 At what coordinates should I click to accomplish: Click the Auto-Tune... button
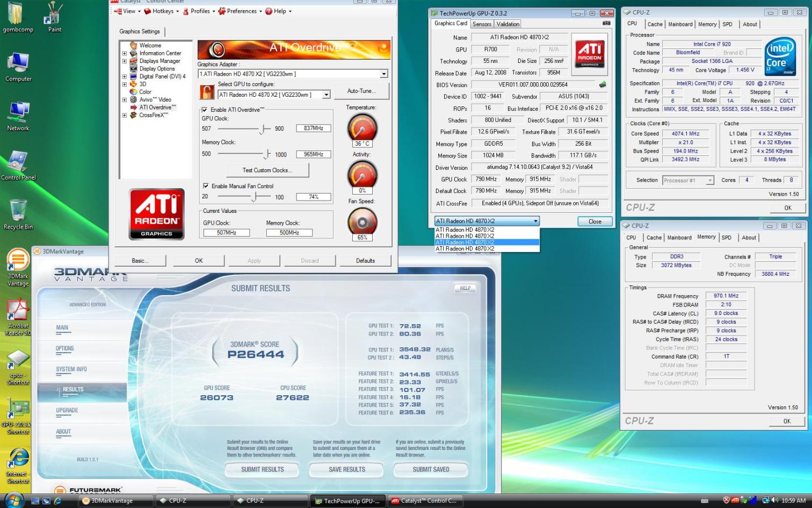pyautogui.click(x=361, y=91)
